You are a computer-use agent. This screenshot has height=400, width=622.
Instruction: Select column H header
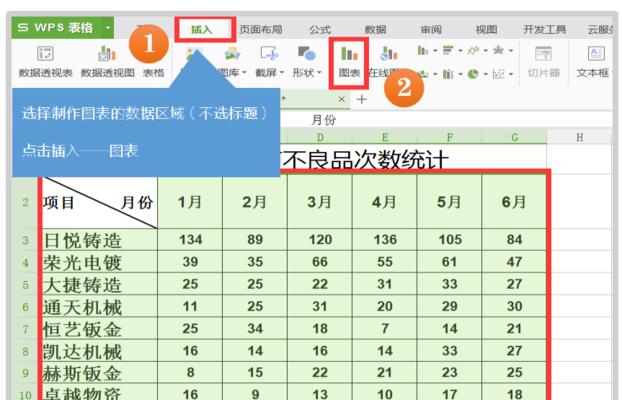(580, 137)
